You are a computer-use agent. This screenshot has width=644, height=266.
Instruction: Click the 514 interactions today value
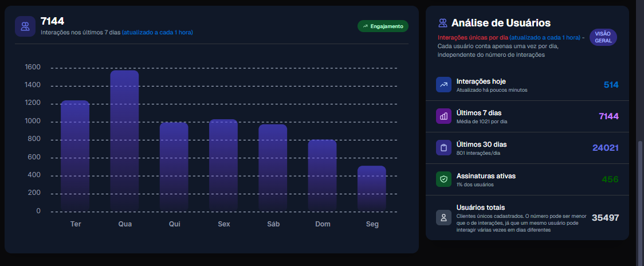pyautogui.click(x=611, y=85)
